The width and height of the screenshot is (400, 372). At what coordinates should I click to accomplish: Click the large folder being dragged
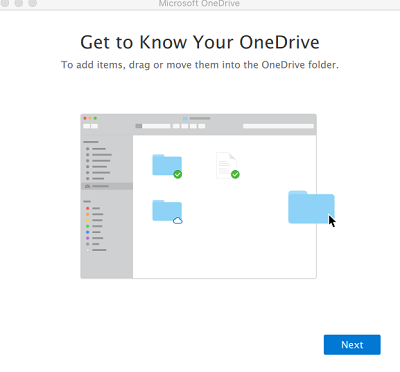tap(311, 207)
